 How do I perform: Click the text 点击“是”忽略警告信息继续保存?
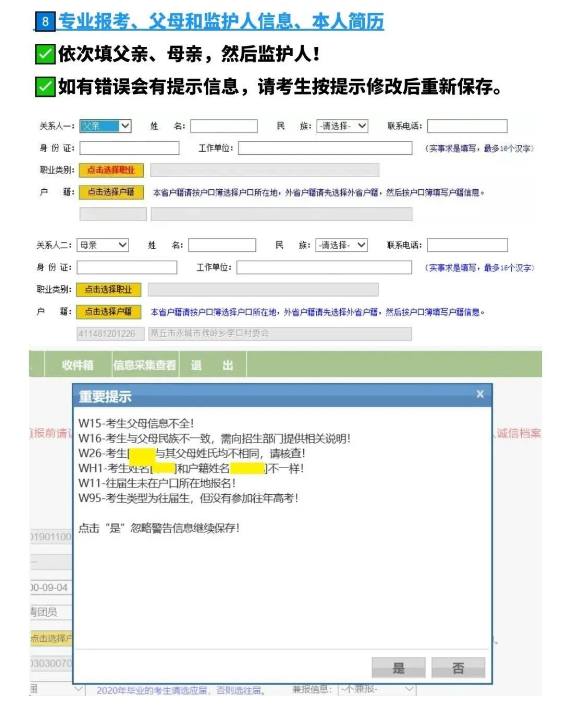click(x=159, y=528)
